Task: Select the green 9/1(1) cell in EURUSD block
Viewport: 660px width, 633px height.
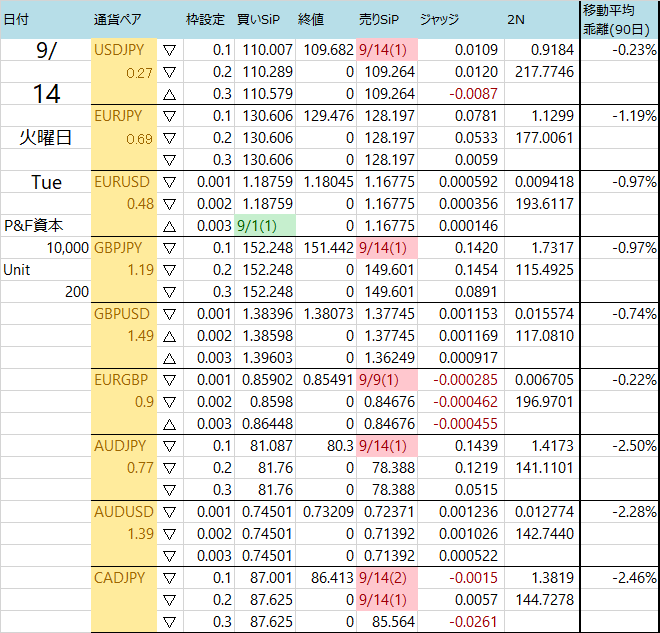Action: 265,226
